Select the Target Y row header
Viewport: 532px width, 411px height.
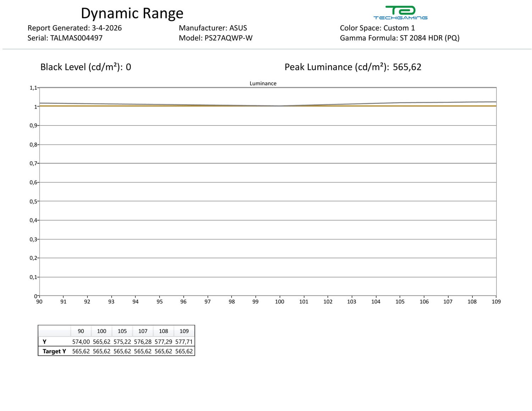pos(54,351)
